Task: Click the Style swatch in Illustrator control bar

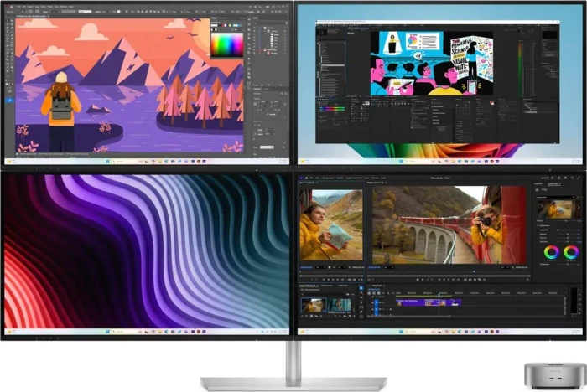Action: [119, 12]
